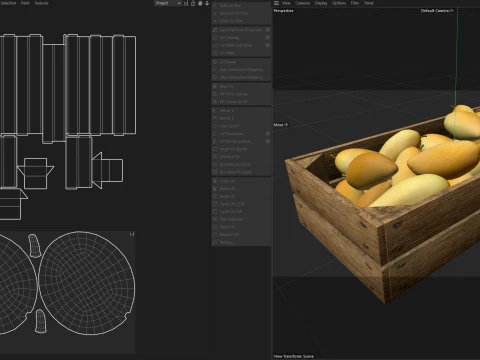Open the viewport hamburger menu
Screen dimensions: 480x360
click(276, 3)
